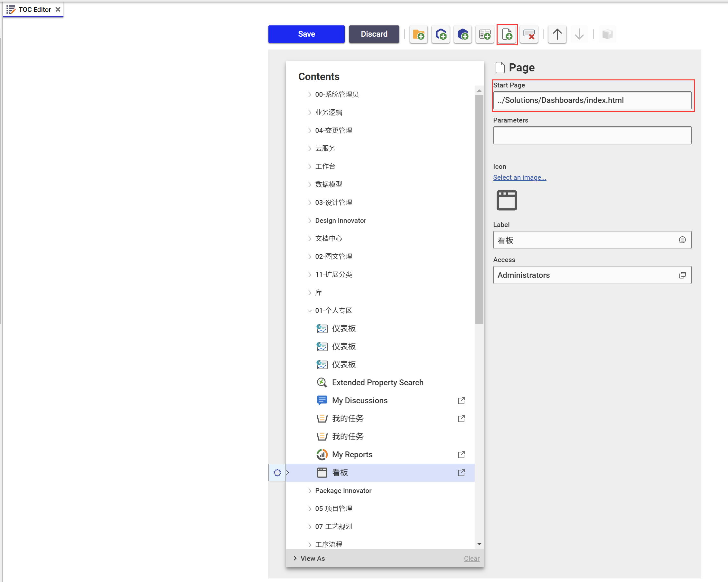This screenshot has height=582, width=728.
Task: Expand the Design Innovator node
Action: click(x=309, y=221)
